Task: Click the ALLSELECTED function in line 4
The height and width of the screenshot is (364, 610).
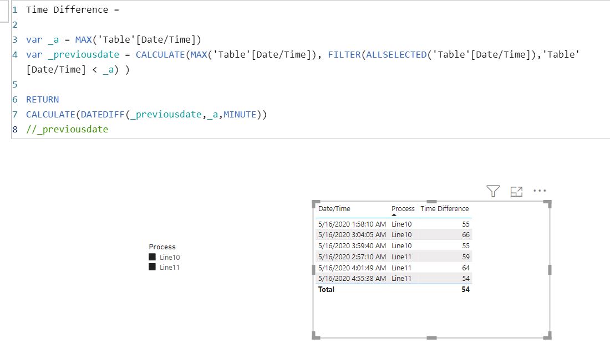Action: 396,55
